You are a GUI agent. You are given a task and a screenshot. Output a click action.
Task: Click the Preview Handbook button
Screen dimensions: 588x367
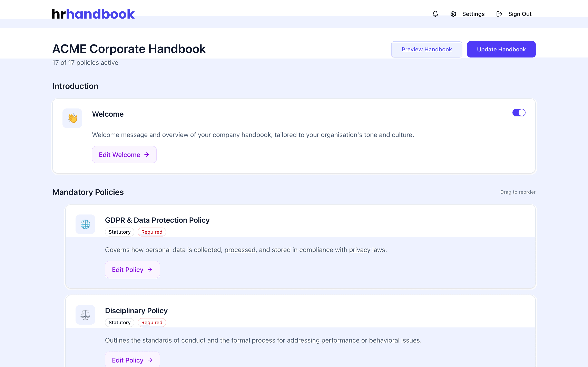coord(427,49)
